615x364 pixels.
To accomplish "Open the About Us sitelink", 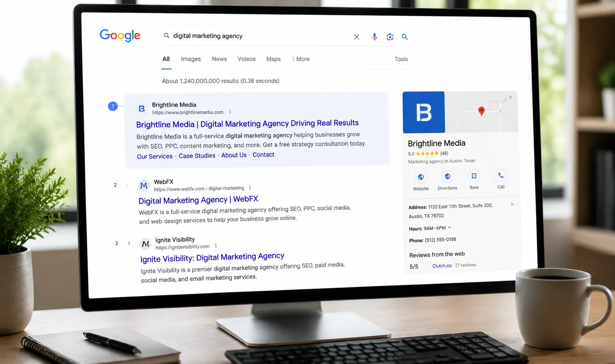I will (x=234, y=155).
